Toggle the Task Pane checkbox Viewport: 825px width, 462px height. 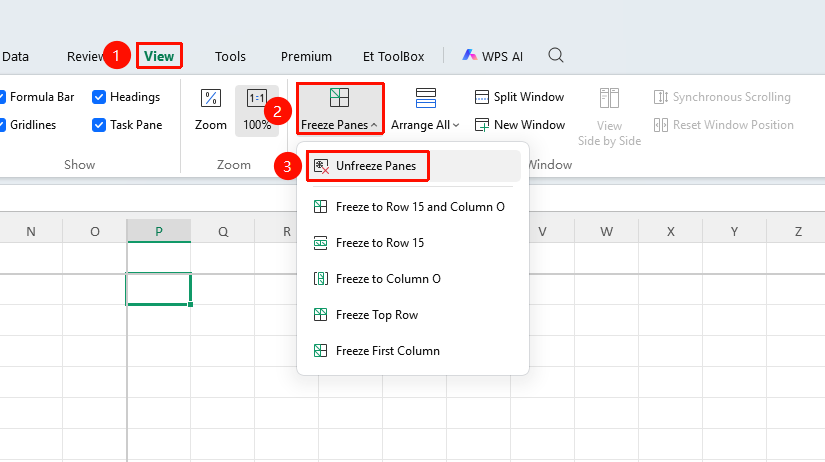(x=98, y=125)
